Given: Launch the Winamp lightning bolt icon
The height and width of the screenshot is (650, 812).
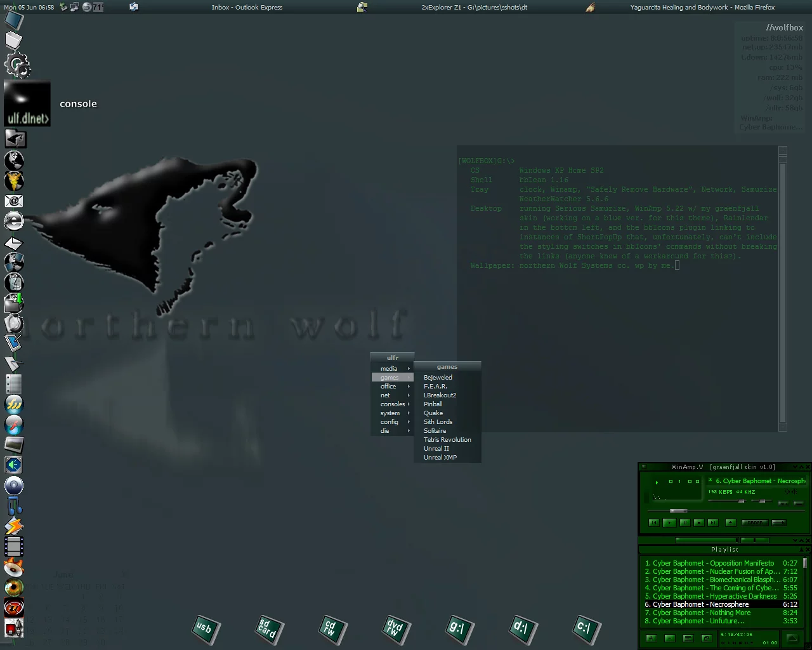Looking at the screenshot, I should coord(13,526).
